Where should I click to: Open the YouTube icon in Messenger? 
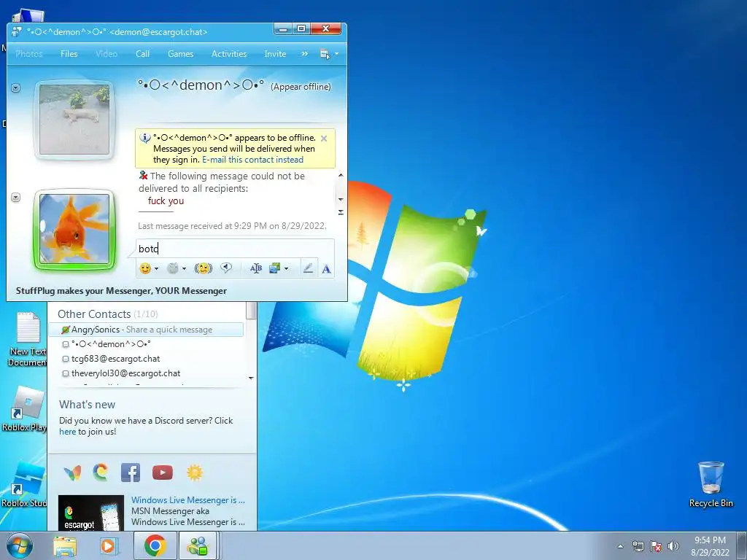(x=163, y=472)
